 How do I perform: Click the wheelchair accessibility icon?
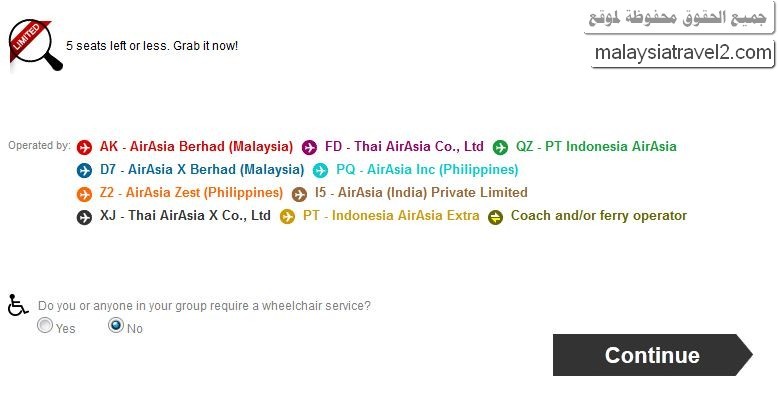tap(17, 305)
